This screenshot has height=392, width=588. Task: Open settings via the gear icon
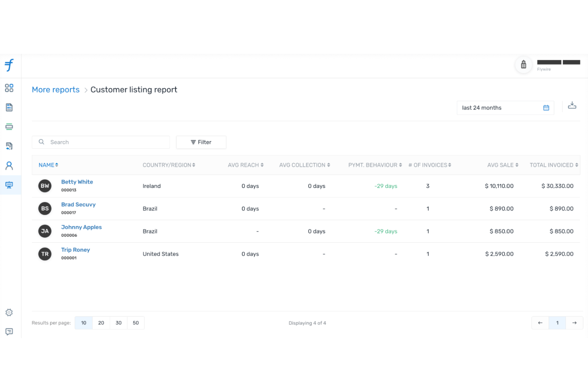coord(9,313)
